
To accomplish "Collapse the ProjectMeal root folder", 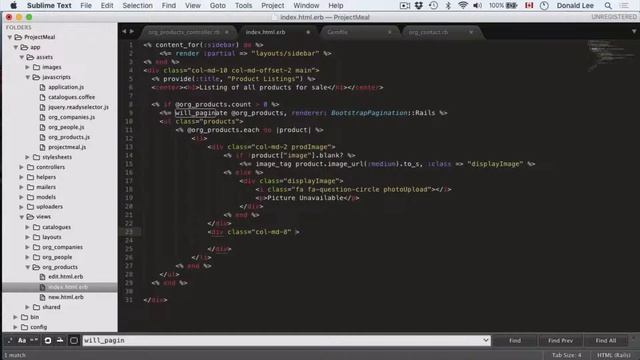I will (x=10, y=37).
